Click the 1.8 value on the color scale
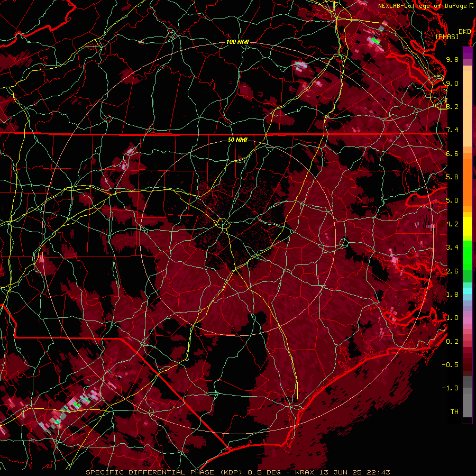476x476 pixels. coord(452,295)
